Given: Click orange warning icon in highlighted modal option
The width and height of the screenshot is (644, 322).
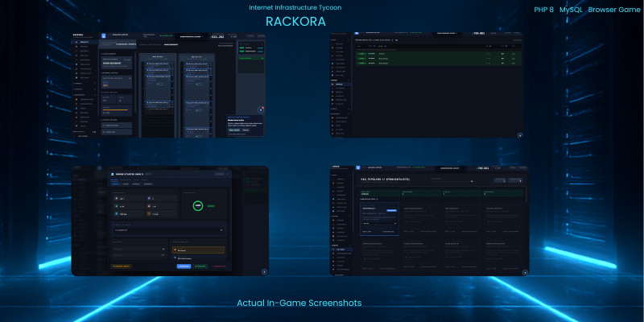Looking at the screenshot, I should pos(176,250).
